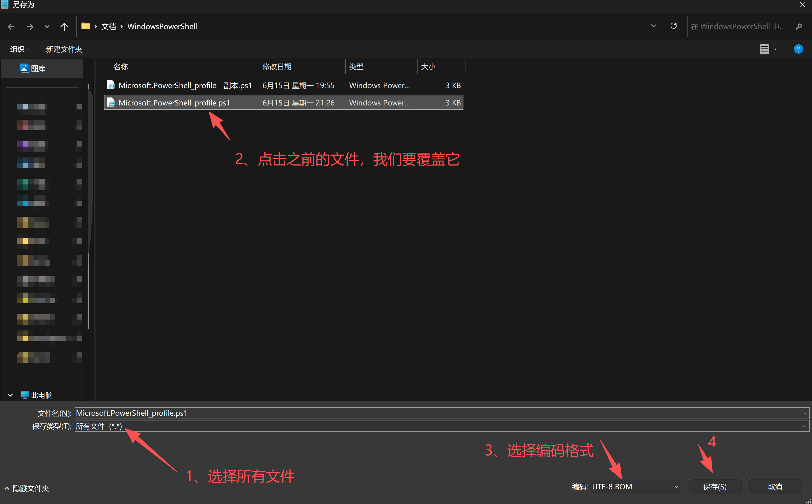Go up one folder level
The image size is (812, 504).
64,26
